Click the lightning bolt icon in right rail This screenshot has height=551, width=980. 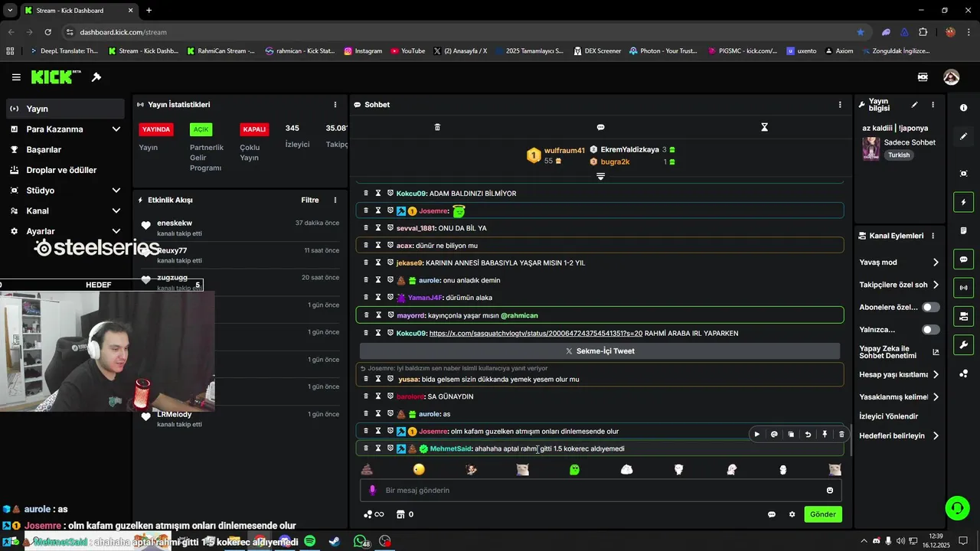[x=963, y=202]
